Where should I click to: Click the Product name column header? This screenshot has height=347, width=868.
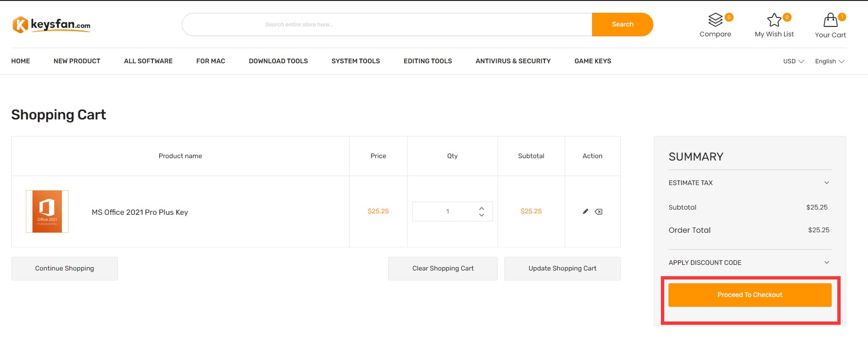[x=180, y=156]
